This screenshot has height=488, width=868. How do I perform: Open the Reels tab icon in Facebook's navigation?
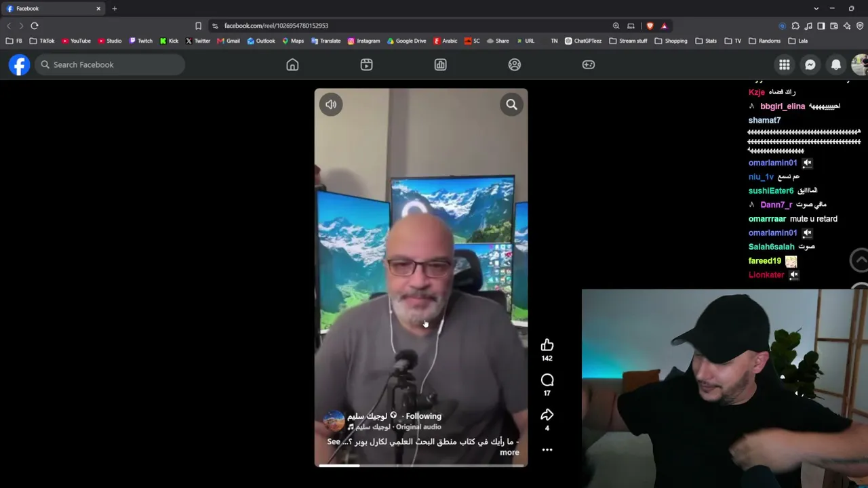tap(366, 64)
